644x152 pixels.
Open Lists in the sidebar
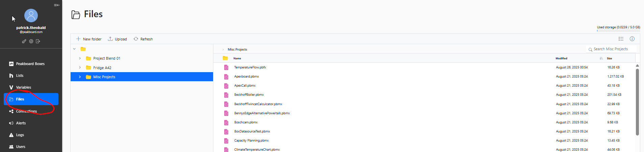[x=31, y=75]
